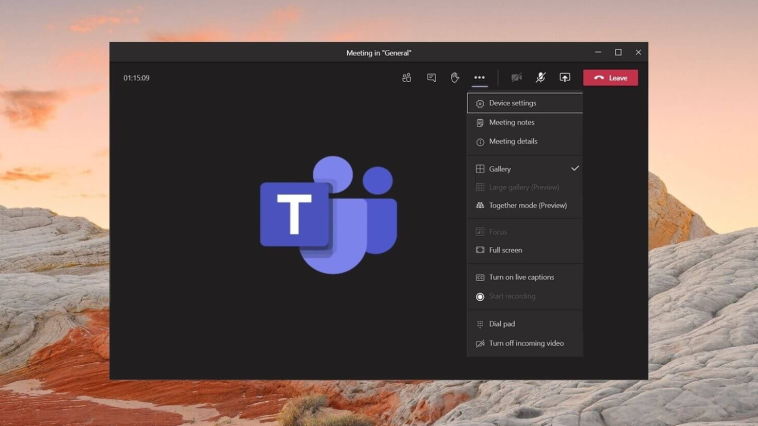
Task: Open the More actions ellipsis menu
Action: click(x=480, y=77)
